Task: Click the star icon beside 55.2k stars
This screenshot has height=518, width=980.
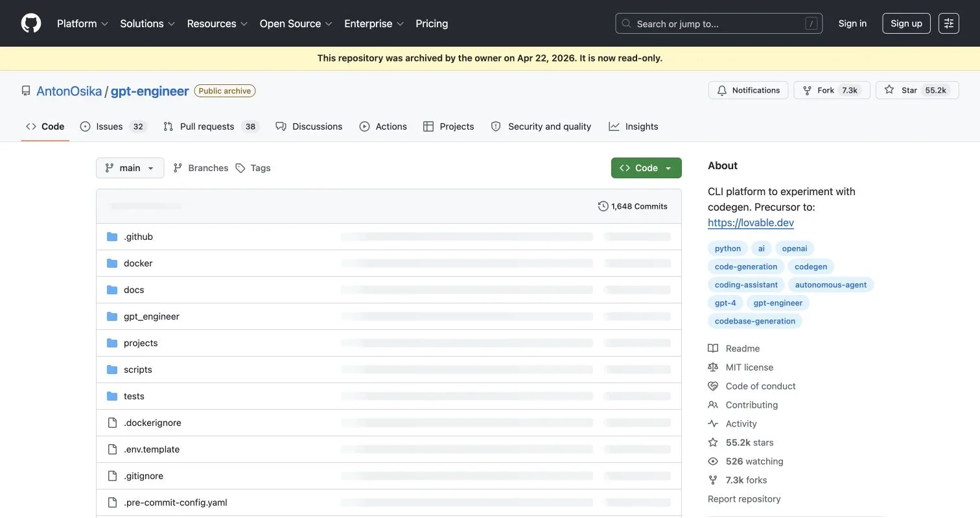Action: (713, 442)
